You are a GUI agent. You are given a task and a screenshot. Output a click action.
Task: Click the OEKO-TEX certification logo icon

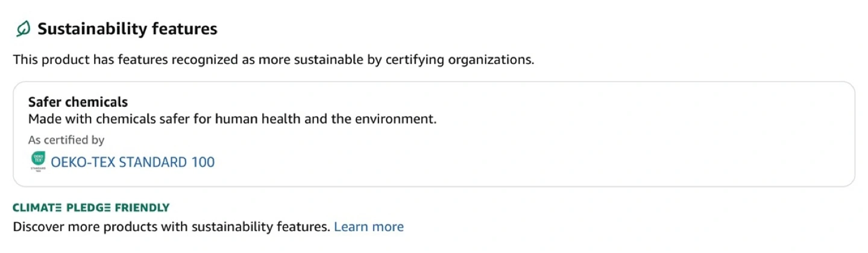37,161
